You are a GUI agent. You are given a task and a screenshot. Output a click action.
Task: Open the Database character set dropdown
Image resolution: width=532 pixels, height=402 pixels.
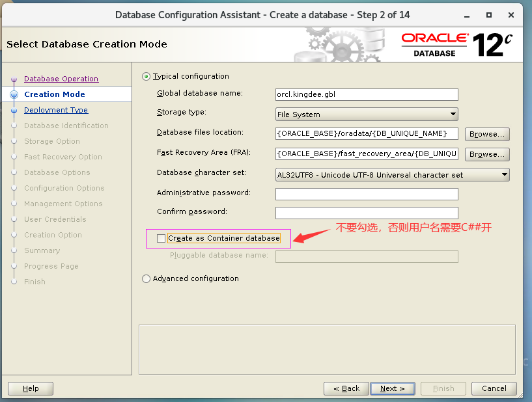pos(392,175)
